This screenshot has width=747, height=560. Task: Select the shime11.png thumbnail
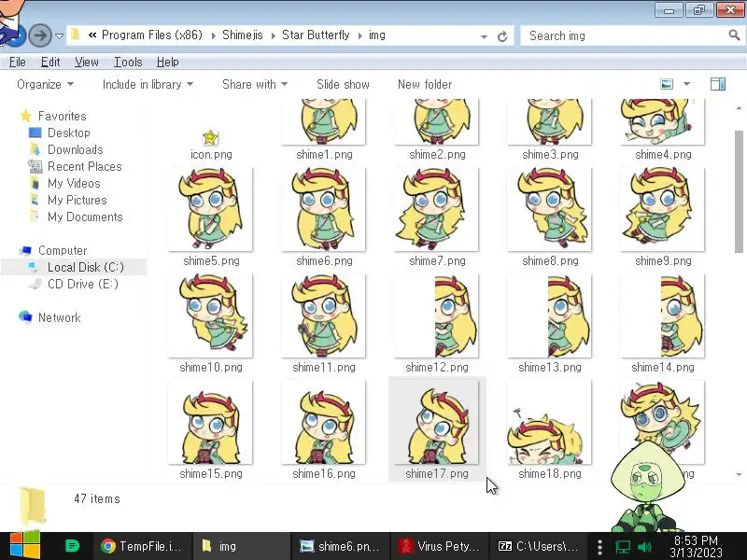click(324, 315)
